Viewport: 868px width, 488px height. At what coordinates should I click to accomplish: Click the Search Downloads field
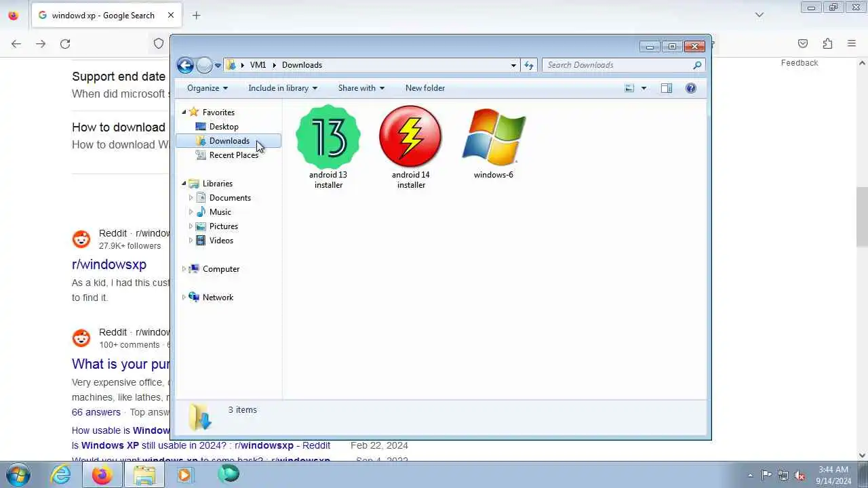pyautogui.click(x=616, y=65)
